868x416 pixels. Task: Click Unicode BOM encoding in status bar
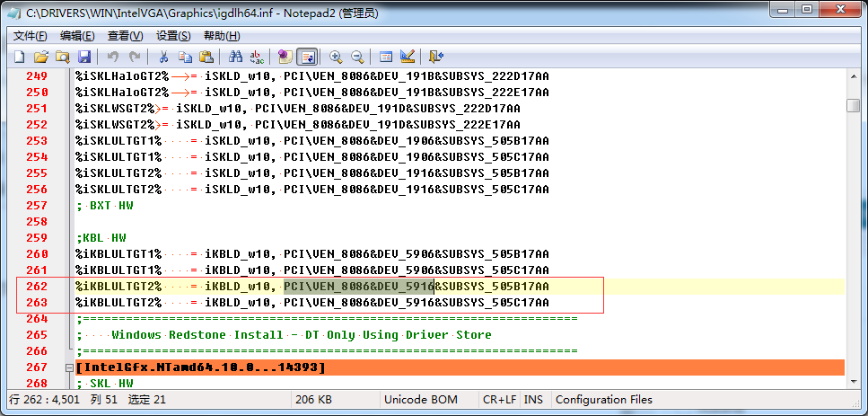(420, 400)
